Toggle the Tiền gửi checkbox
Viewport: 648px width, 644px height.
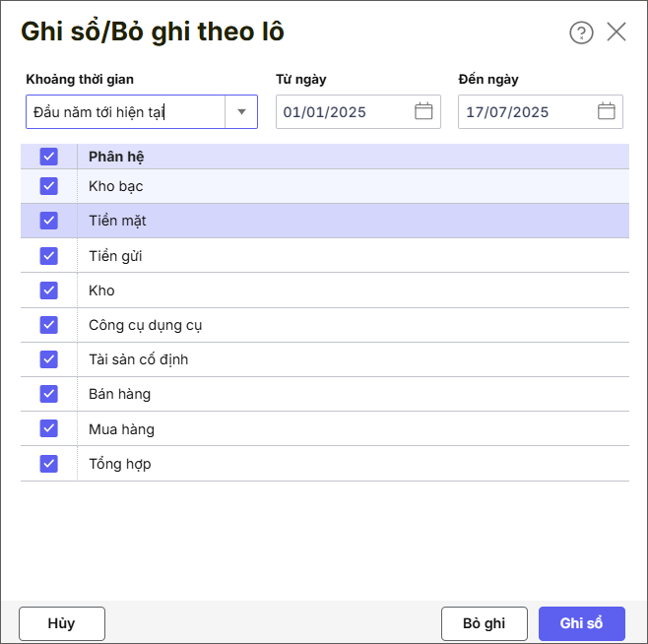[49, 256]
